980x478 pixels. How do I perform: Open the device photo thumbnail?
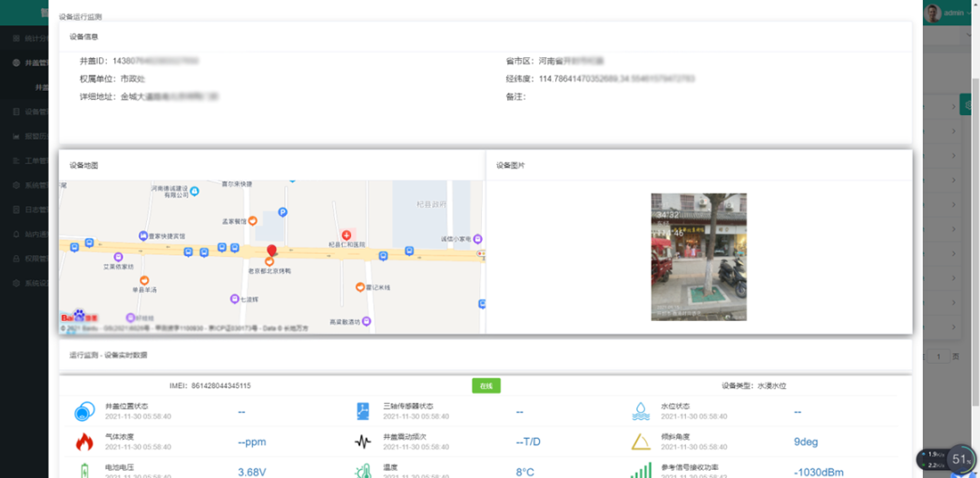[699, 257]
